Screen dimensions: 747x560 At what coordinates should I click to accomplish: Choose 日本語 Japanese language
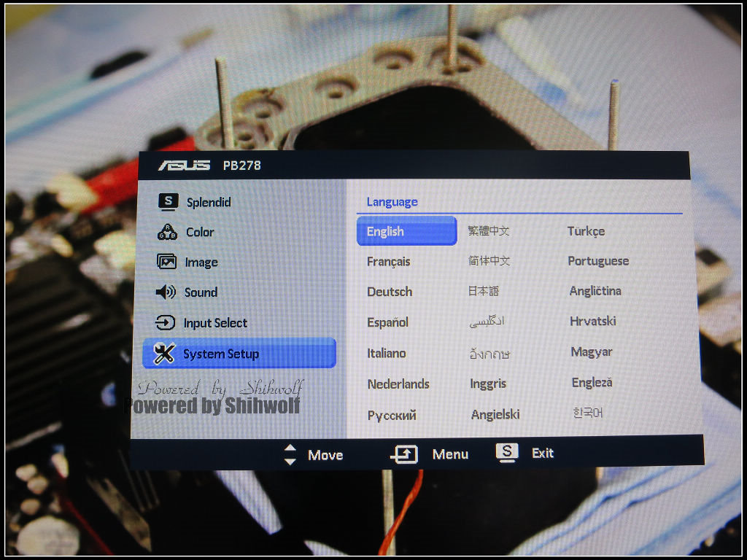tap(484, 291)
